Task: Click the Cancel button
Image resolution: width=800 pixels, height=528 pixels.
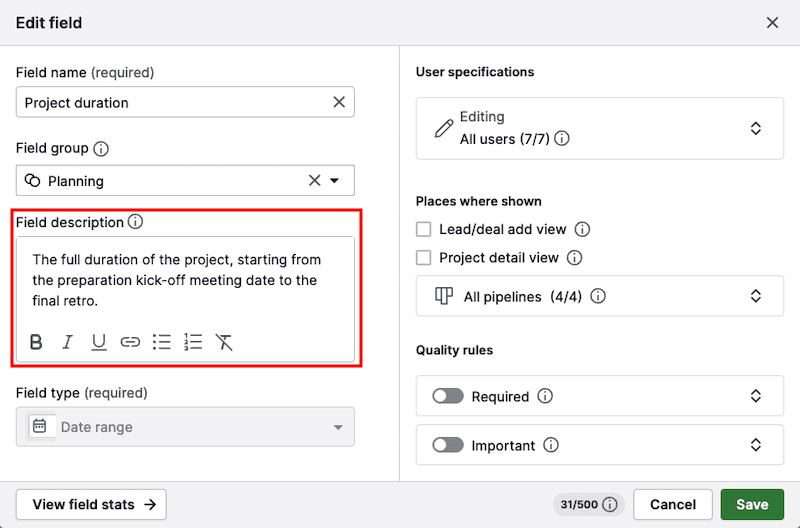Action: click(673, 505)
